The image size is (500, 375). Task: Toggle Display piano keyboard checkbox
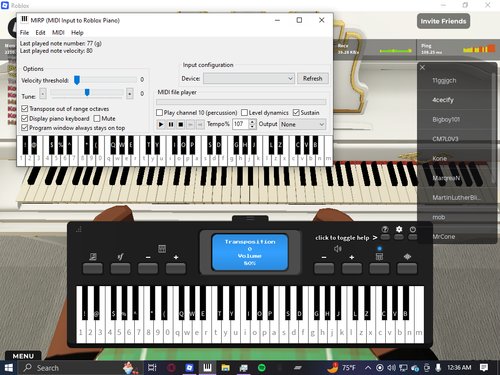pos(24,118)
